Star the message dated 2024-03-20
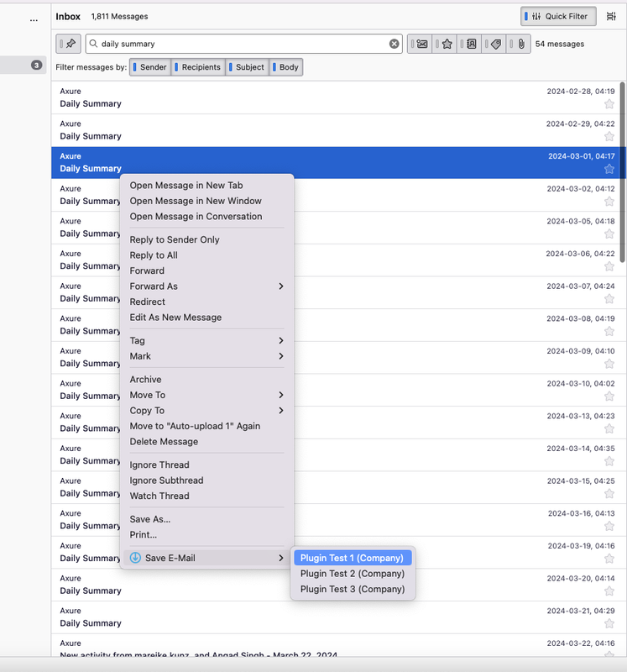 [x=609, y=591]
